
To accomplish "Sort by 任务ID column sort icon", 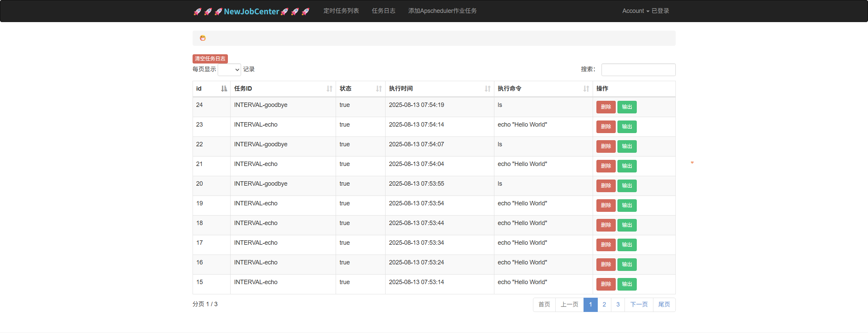I will tap(329, 89).
